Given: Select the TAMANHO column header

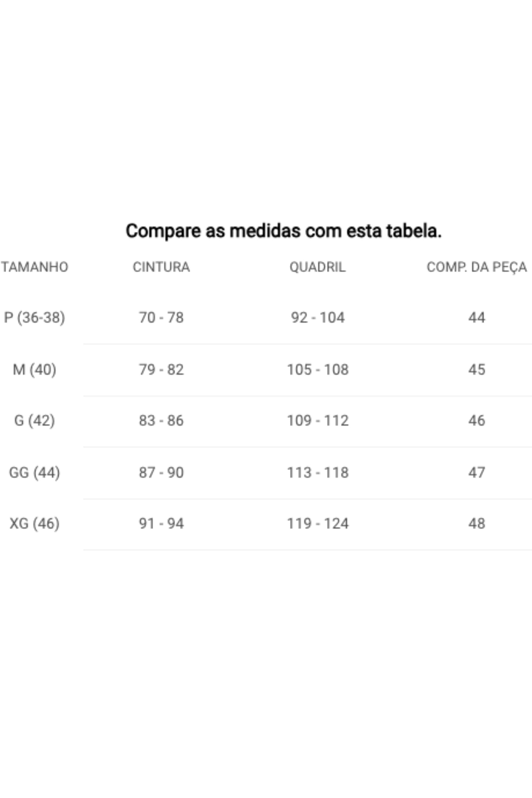Looking at the screenshot, I should pyautogui.click(x=35, y=267).
